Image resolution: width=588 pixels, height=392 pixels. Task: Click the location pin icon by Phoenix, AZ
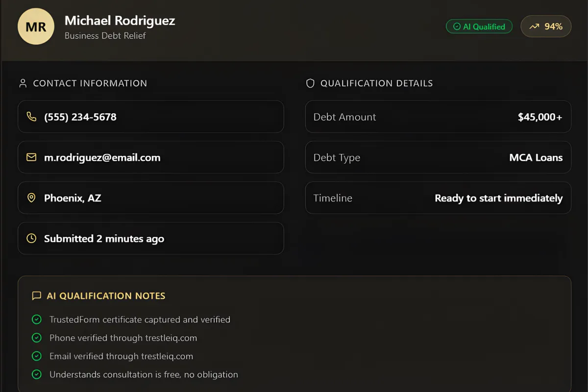coord(31,198)
